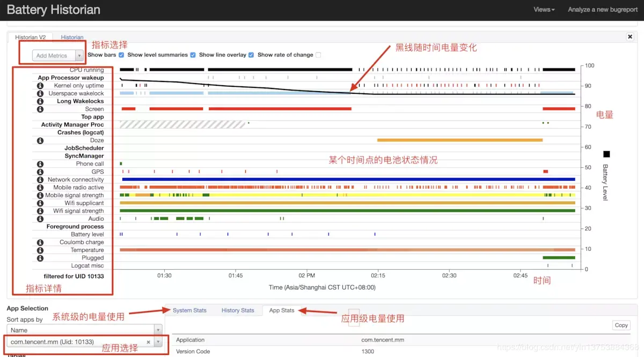
Task: Click info icon beside Wifi supplicant
Action: pyautogui.click(x=40, y=203)
